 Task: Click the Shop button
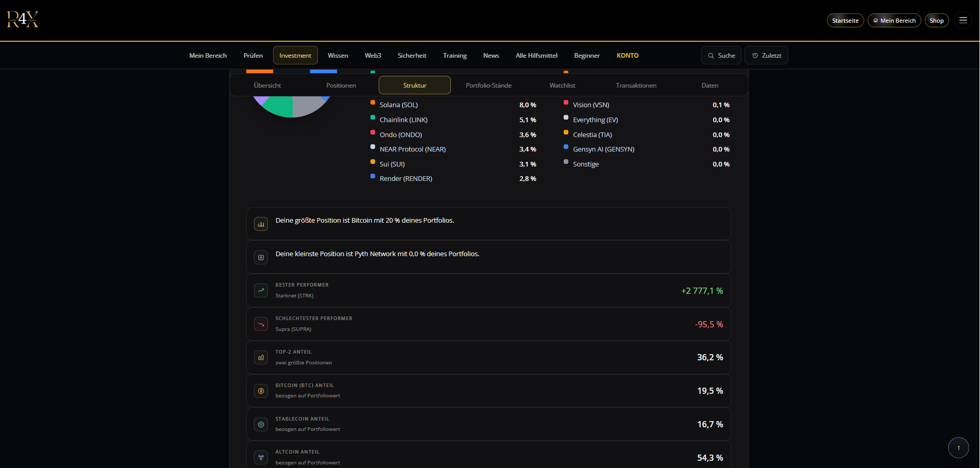(x=936, y=21)
